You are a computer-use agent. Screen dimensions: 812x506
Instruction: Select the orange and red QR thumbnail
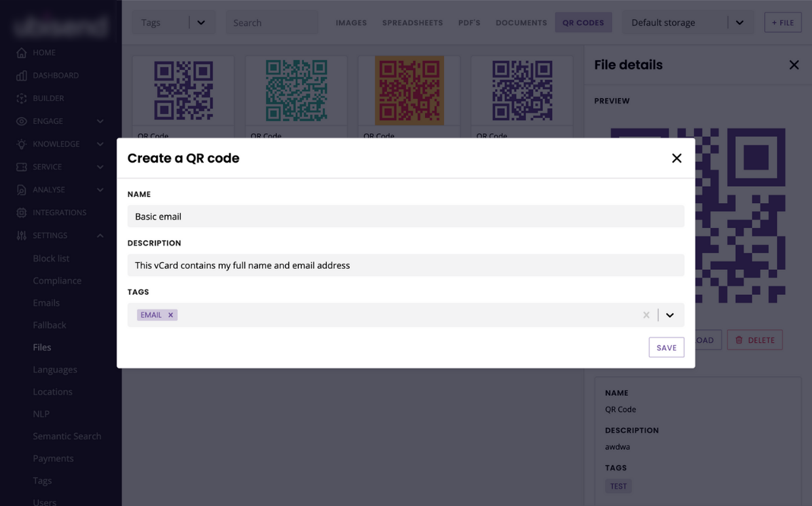(x=409, y=90)
